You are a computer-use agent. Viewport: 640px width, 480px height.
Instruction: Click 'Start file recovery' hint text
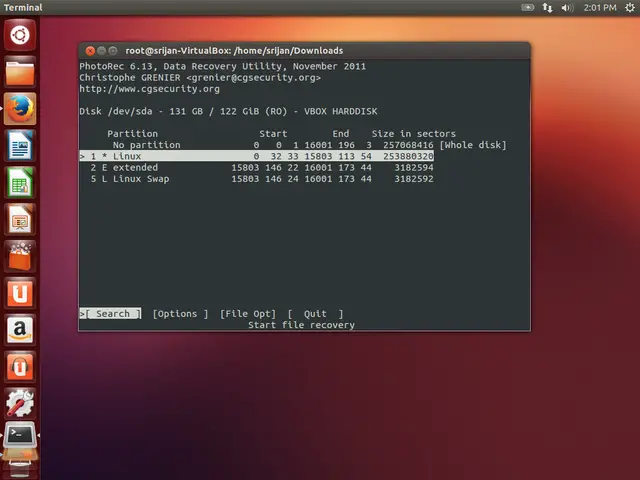point(301,325)
